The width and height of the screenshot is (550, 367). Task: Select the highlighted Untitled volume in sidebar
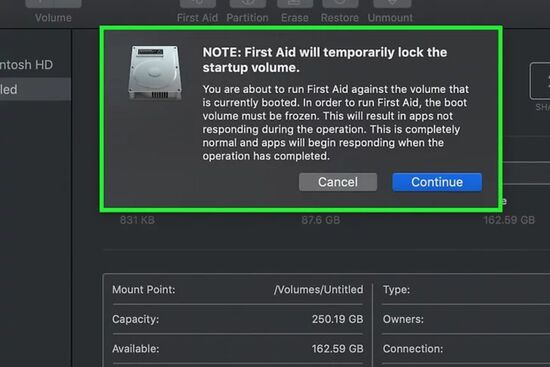click(x=35, y=89)
